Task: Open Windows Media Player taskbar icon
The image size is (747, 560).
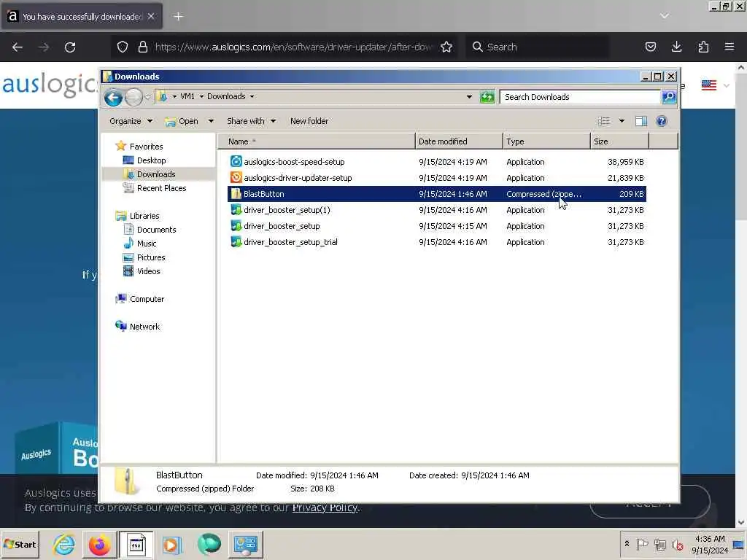Action: click(171, 544)
